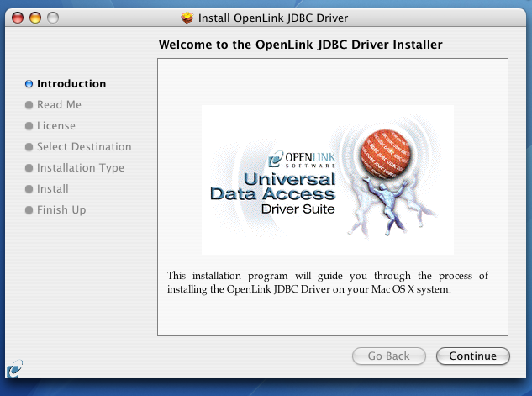Click the package icon in title bar
The width and height of the screenshot is (532, 396).
pos(187,17)
